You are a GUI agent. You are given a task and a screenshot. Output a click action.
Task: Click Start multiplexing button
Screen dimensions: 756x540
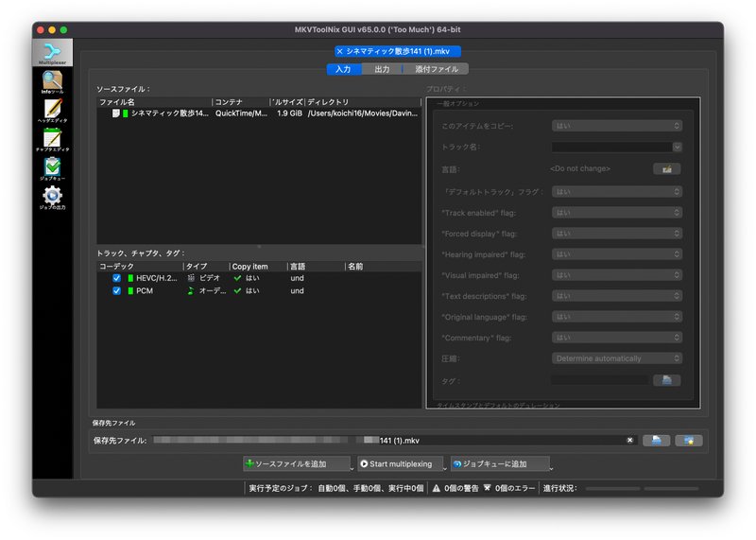tap(400, 463)
